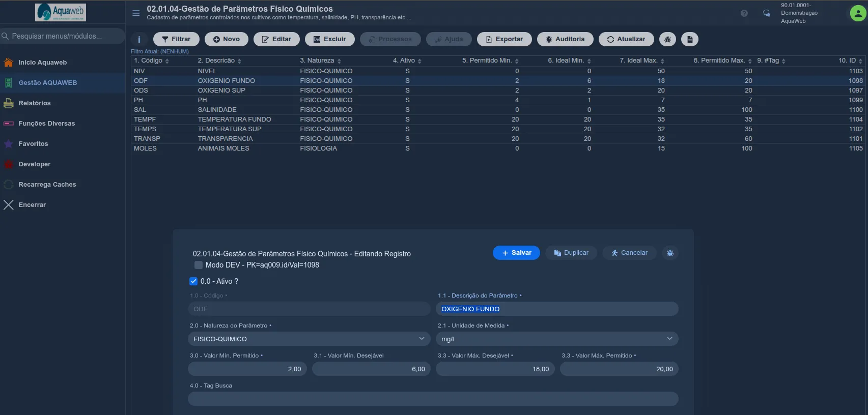This screenshot has height=415, width=868.
Task: Click the Editar button
Action: click(276, 39)
